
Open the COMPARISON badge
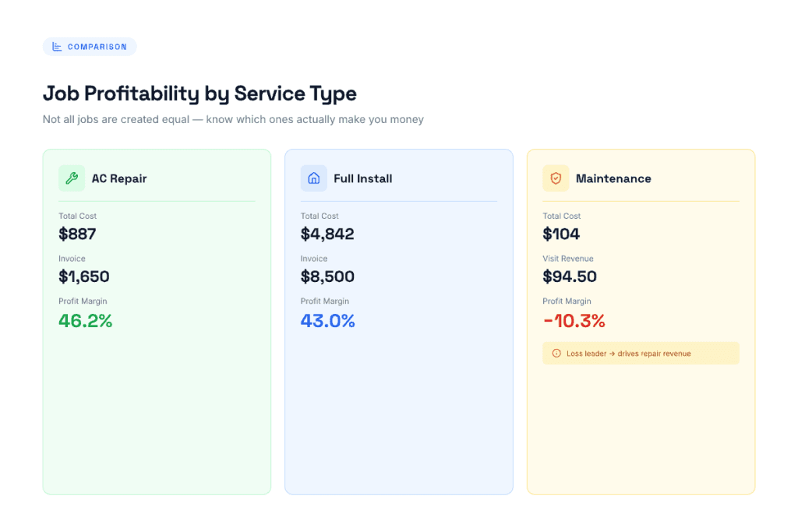(90, 46)
